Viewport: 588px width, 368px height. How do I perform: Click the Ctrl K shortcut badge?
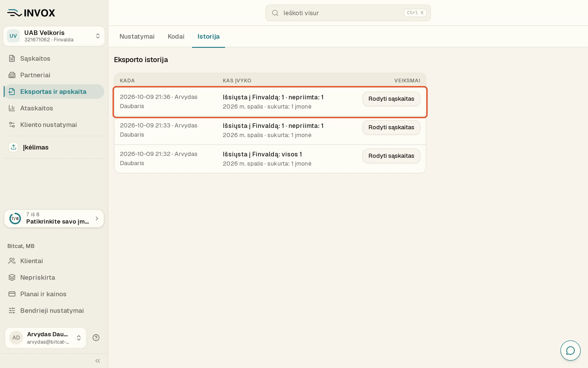point(415,13)
